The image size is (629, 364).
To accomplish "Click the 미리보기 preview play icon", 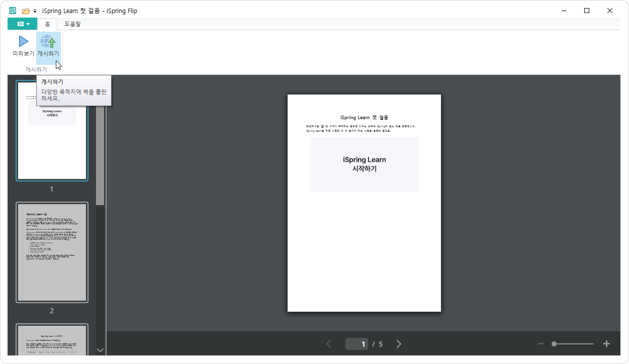I will (23, 41).
